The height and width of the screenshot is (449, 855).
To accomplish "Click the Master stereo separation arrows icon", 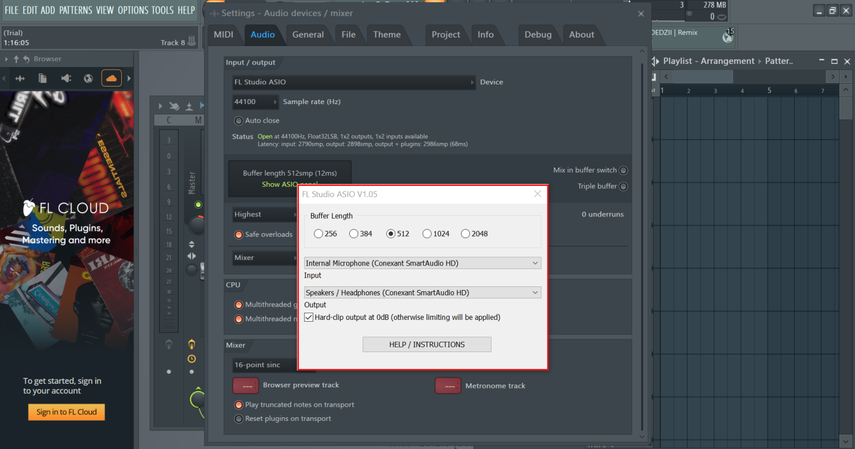I will click(x=191, y=256).
